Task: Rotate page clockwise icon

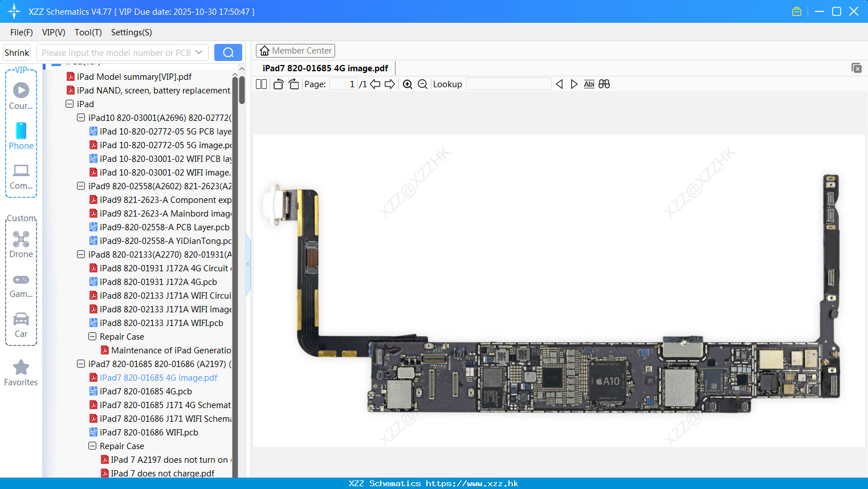Action: coord(294,84)
